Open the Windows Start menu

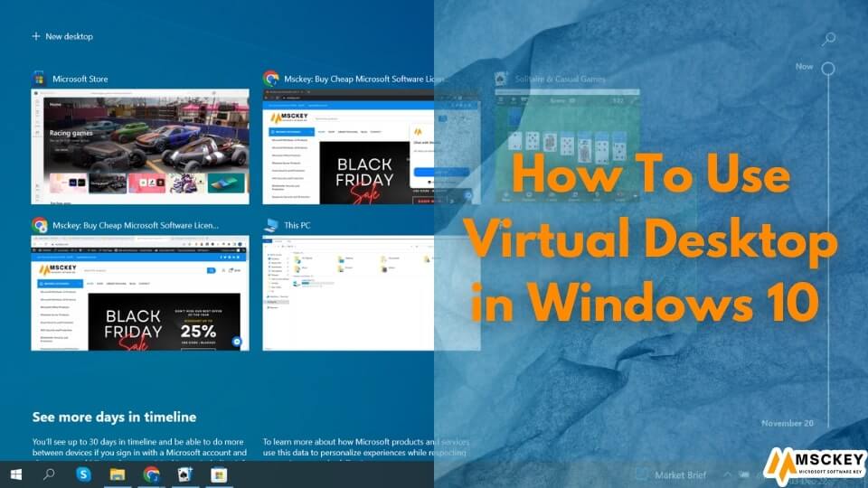[x=16, y=474]
